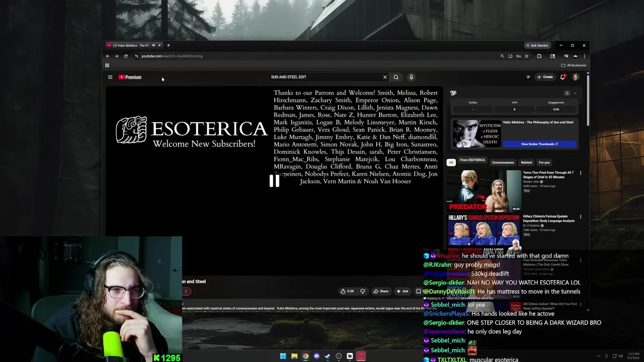Screen dimensions: 644x362
Task: Click the Ask button under video
Action: click(x=403, y=291)
